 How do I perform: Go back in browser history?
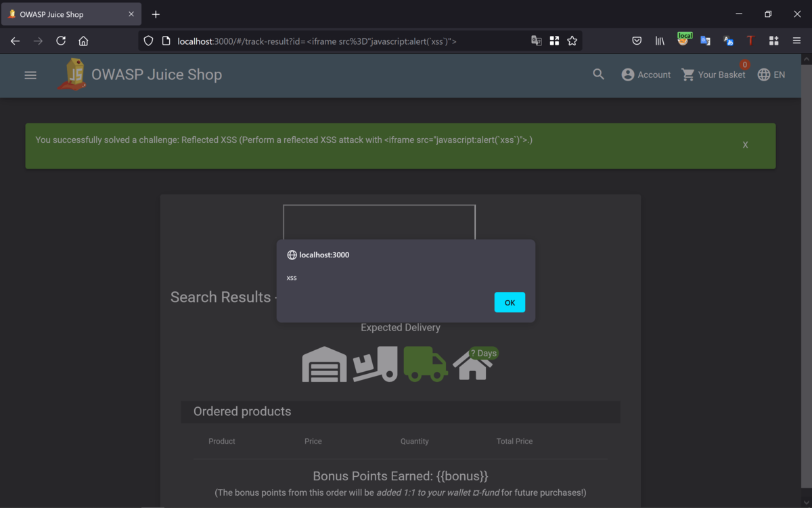15,41
